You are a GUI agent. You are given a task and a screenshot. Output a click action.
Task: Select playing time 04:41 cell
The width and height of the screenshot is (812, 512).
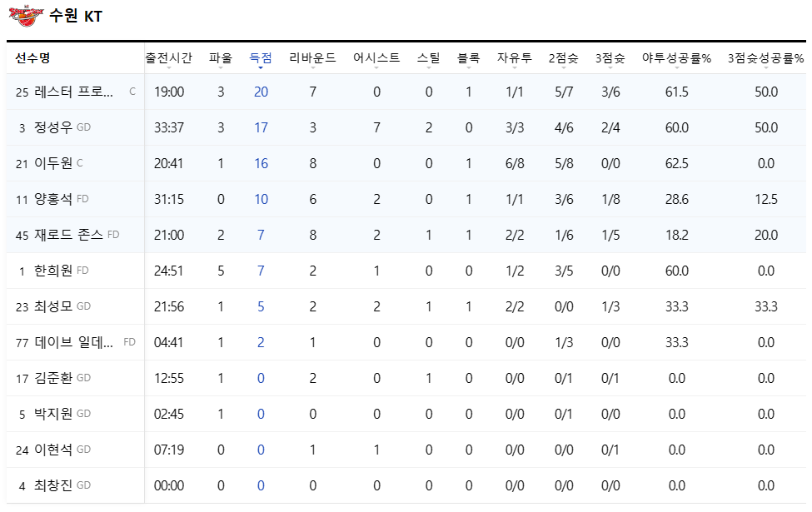[169, 342]
